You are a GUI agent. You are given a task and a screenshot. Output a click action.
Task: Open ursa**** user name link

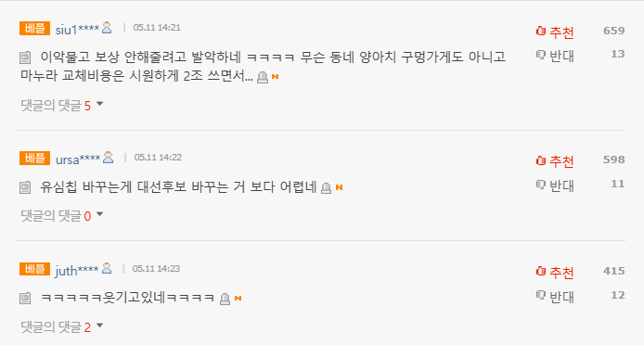[x=78, y=159]
